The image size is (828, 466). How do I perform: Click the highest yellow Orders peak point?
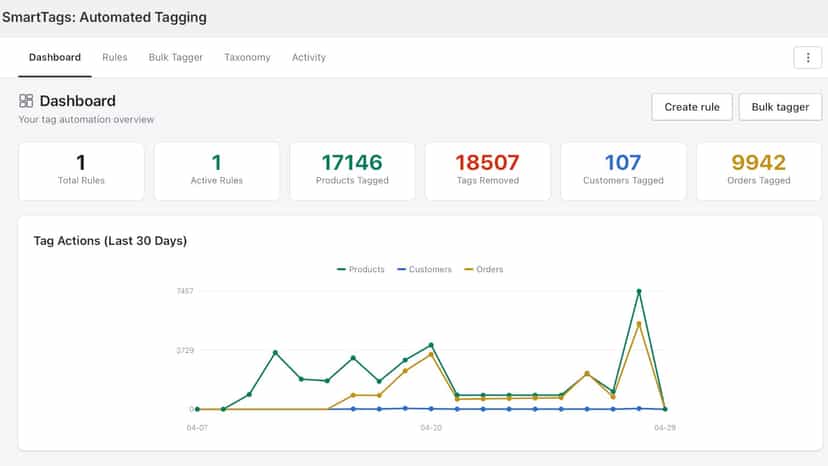[639, 324]
